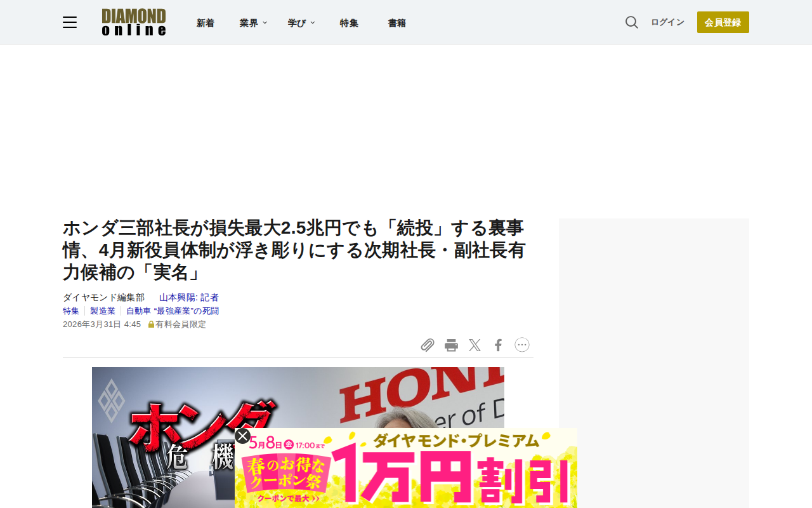Print the article via printer icon
Image resolution: width=812 pixels, height=508 pixels.
coord(451,345)
